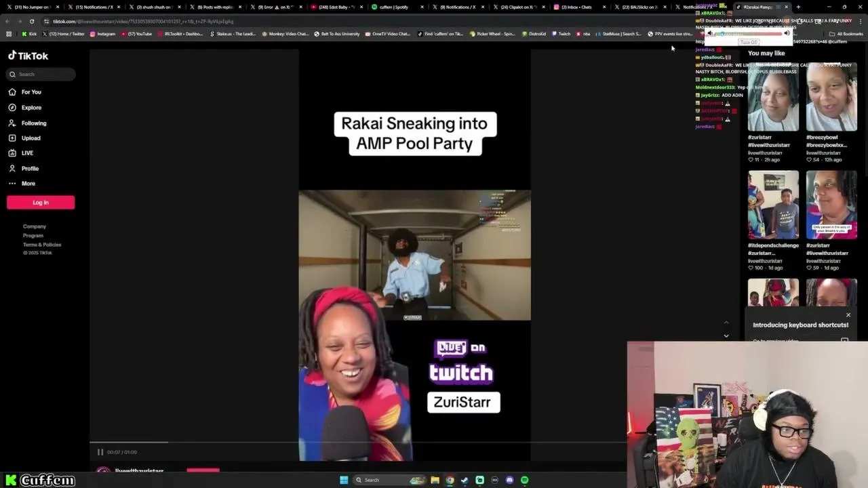Click the Upload plus icon
This screenshot has height=488, width=868.
pos(12,138)
